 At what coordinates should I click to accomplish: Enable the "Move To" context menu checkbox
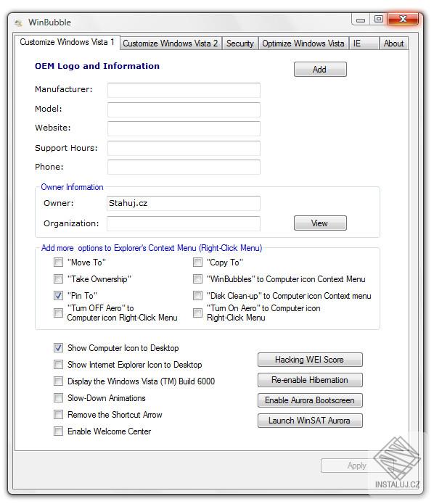58,263
